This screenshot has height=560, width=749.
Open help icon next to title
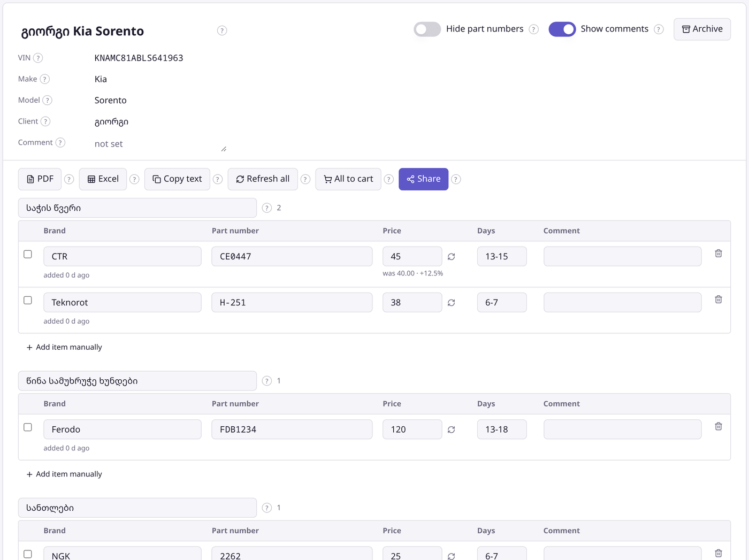[x=222, y=31]
